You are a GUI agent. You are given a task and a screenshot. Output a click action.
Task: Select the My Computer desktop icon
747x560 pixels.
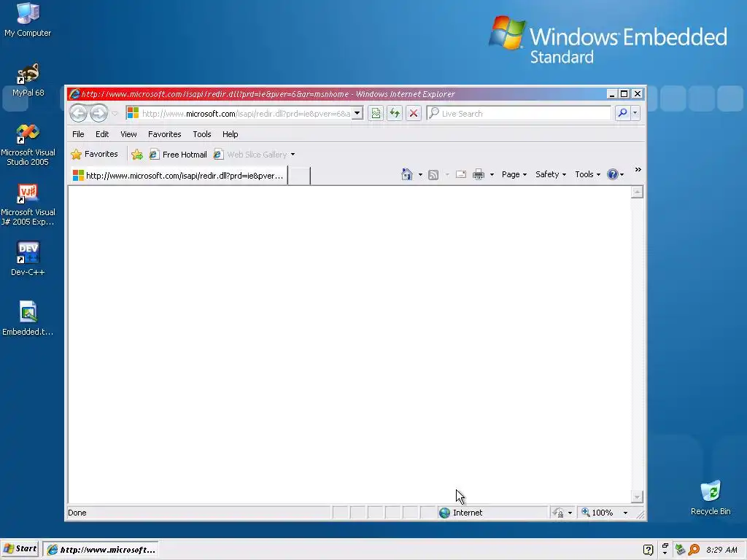point(28,20)
